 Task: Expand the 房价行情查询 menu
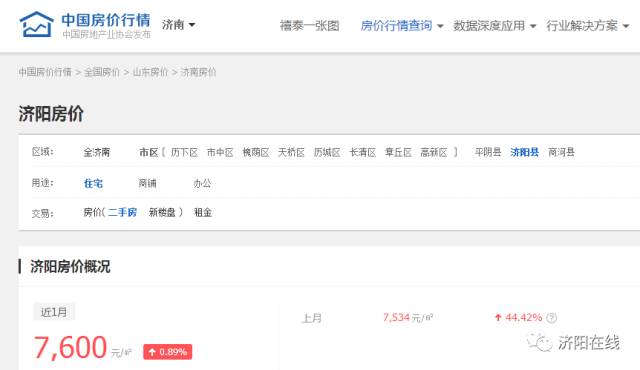click(402, 26)
